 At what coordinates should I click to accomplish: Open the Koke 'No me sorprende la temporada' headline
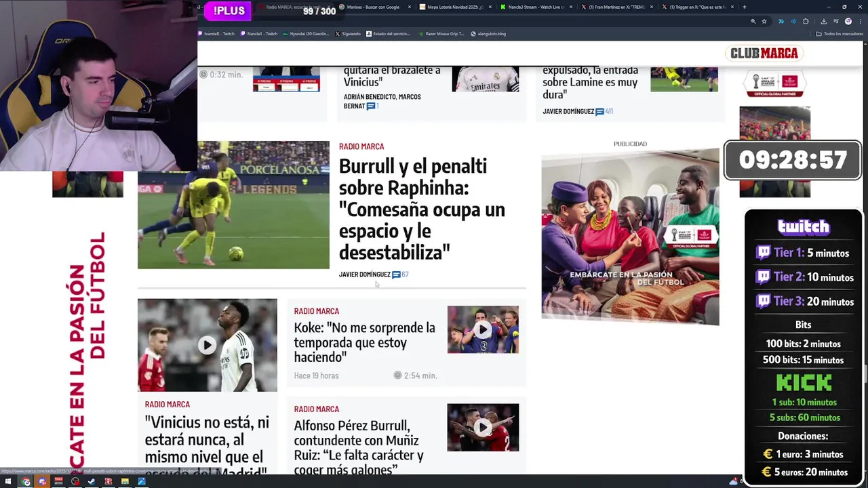(x=364, y=342)
